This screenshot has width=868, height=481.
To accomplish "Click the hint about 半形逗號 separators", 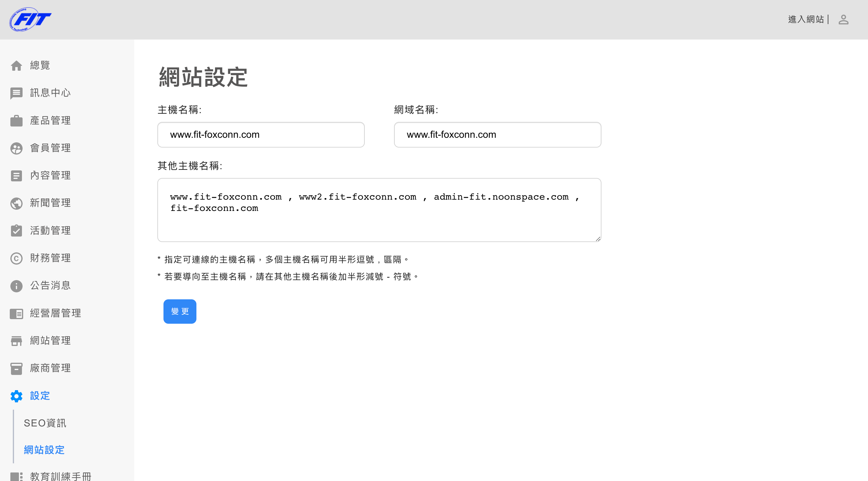I will (283, 260).
